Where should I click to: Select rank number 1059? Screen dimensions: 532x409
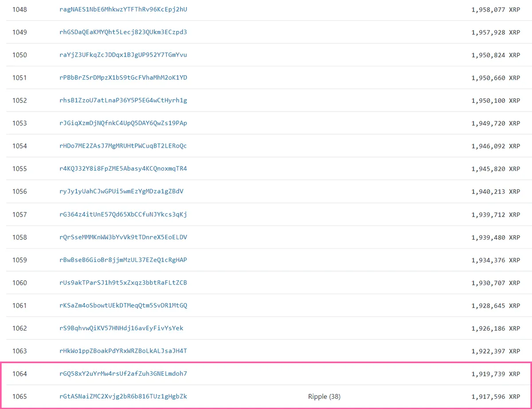click(x=20, y=260)
